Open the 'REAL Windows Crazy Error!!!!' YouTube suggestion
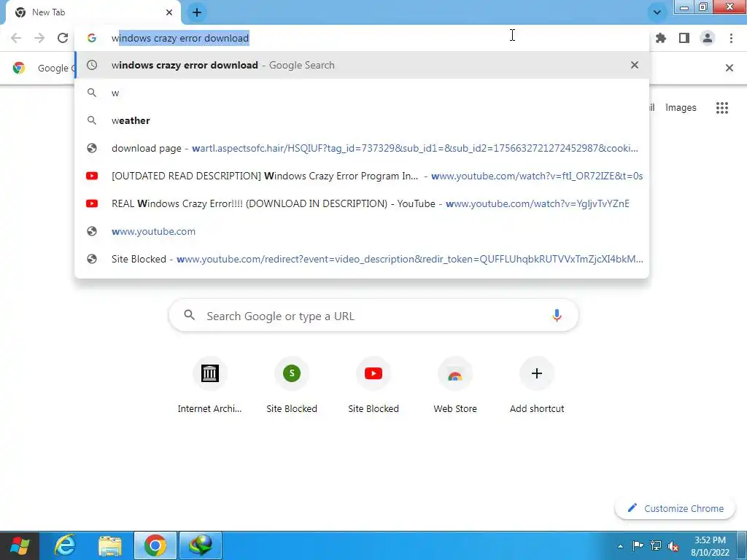This screenshot has width=747, height=560. click(x=362, y=203)
